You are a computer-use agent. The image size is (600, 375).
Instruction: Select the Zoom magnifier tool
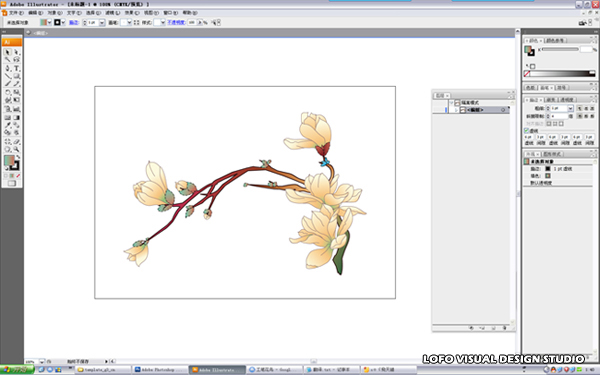click(x=16, y=149)
